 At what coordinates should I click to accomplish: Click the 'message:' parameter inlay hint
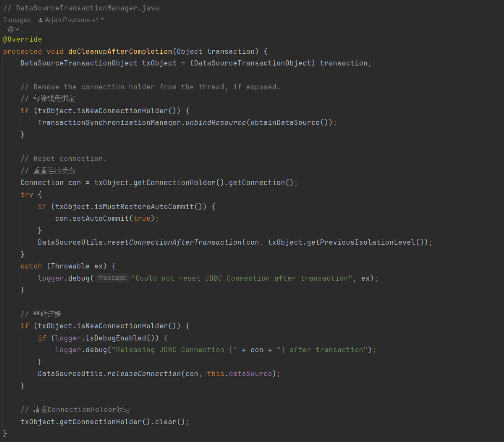pos(112,278)
